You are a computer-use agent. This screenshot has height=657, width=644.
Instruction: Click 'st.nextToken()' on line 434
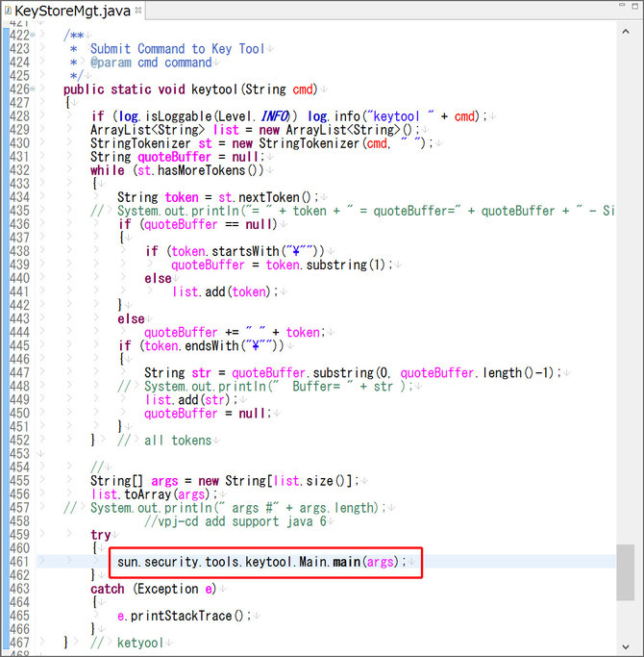point(265,197)
